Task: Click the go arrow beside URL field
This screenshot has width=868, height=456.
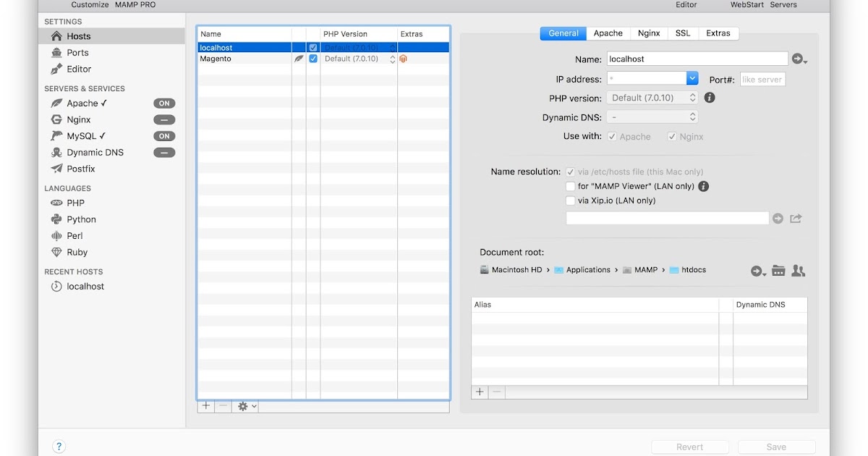Action: [778, 218]
